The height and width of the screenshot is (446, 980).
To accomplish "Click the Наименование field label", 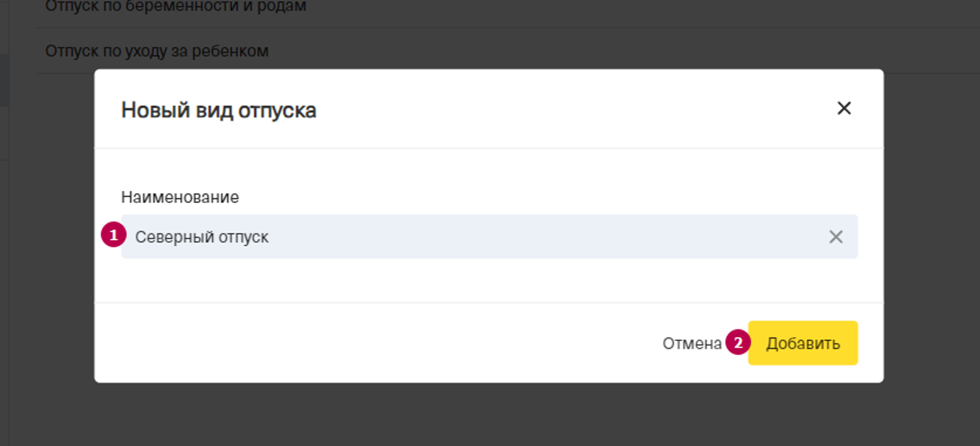I will (180, 197).
